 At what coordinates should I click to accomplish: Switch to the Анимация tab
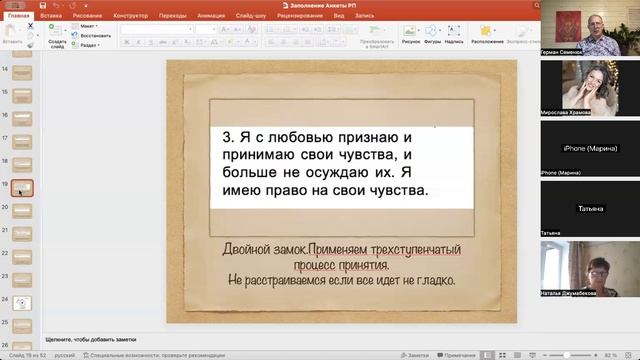pos(211,16)
